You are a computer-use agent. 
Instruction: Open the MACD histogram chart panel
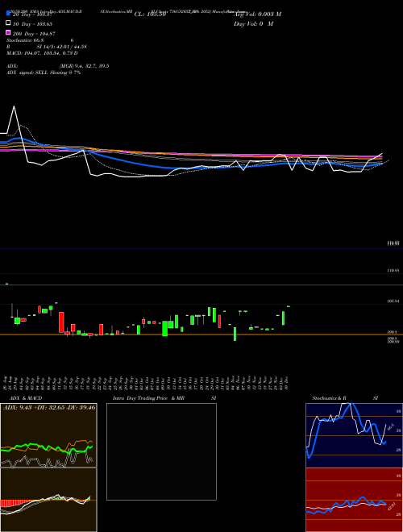coord(48,500)
